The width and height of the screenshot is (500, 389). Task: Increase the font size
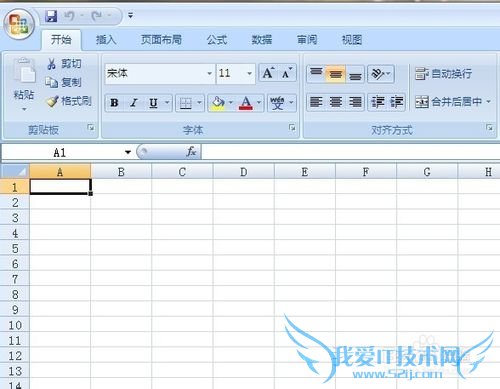coord(268,73)
